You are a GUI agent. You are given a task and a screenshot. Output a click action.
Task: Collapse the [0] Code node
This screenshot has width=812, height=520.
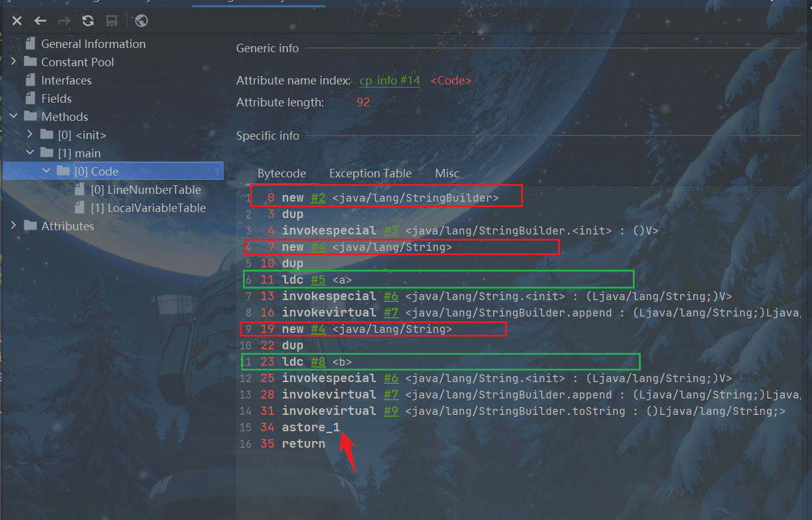(x=47, y=171)
